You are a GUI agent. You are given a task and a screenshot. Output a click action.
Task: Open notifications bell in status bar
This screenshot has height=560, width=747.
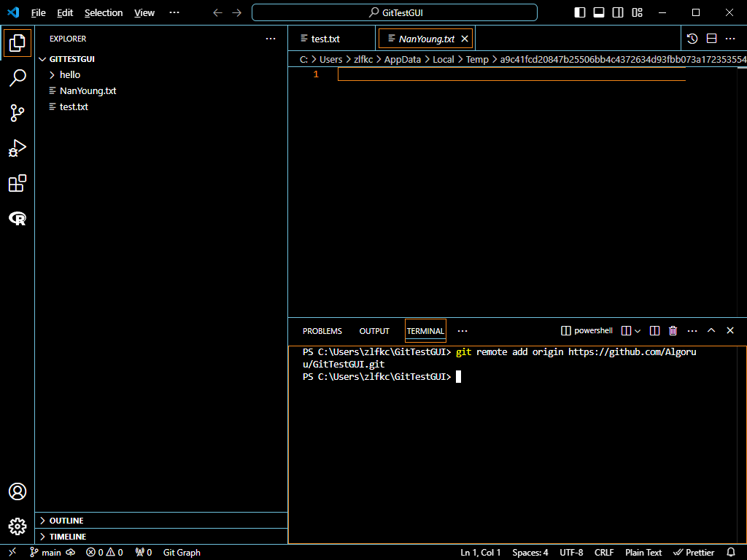[731, 553]
